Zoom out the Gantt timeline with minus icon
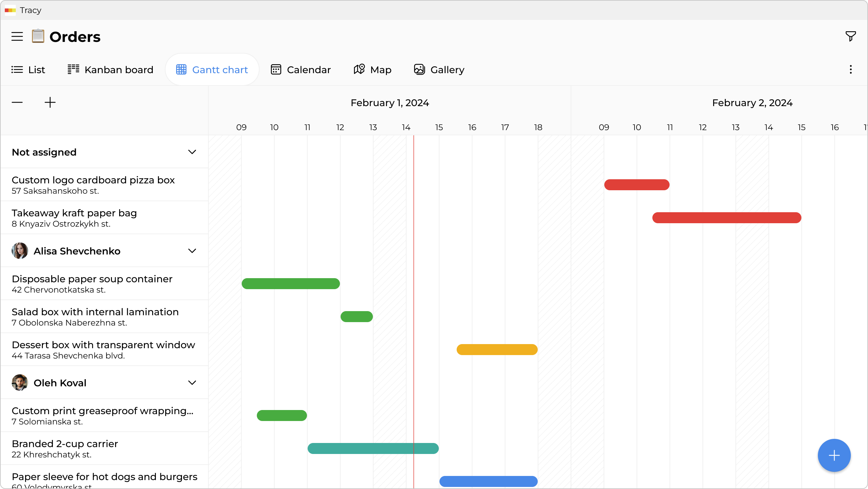 [x=17, y=102]
